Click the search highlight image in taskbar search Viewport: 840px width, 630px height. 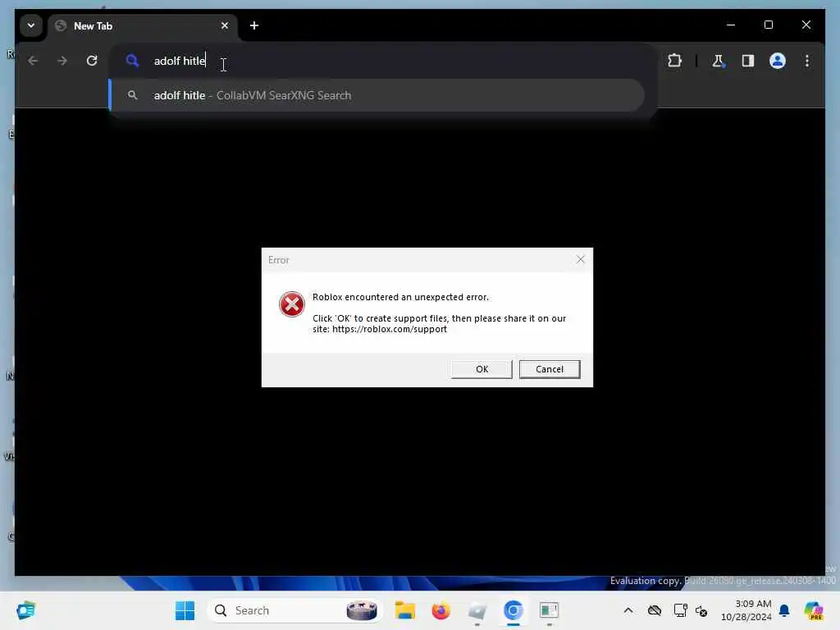pos(362,610)
